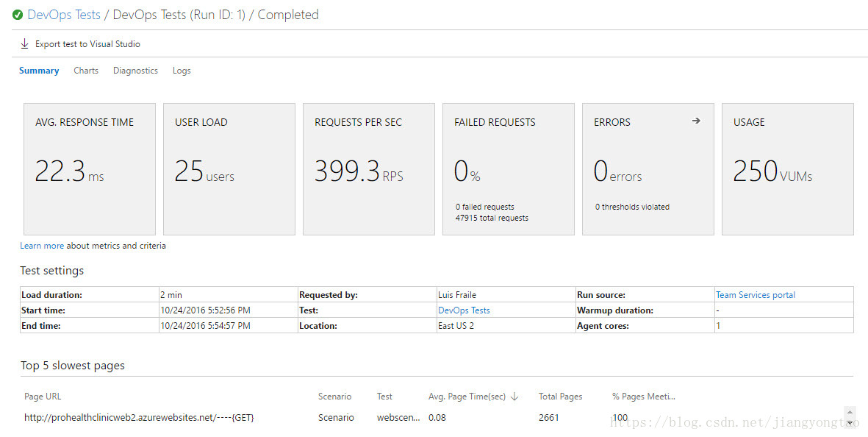Click the Test column header

(x=384, y=397)
